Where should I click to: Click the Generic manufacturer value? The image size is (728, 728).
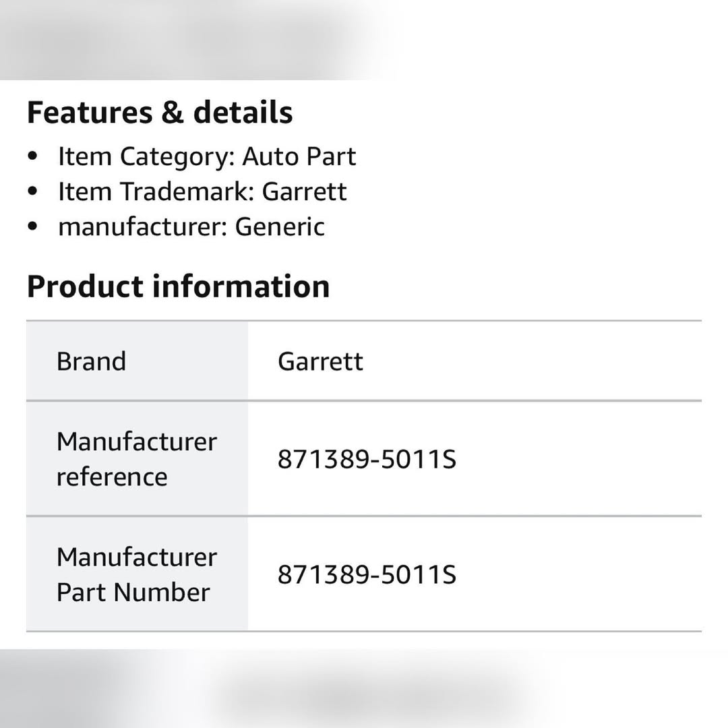click(280, 227)
